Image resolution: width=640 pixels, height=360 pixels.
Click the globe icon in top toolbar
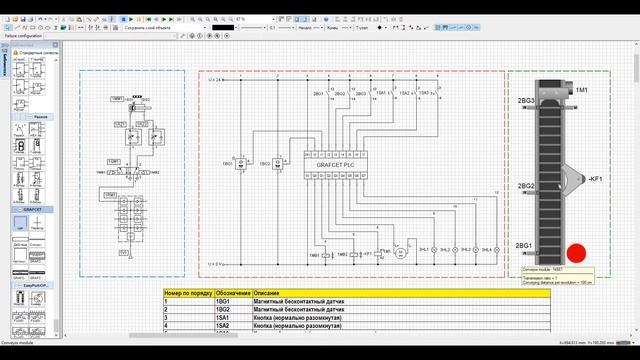click(x=326, y=19)
